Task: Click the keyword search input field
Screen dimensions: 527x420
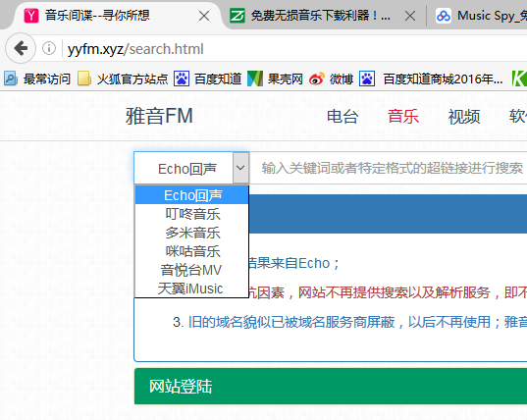Action: point(389,168)
